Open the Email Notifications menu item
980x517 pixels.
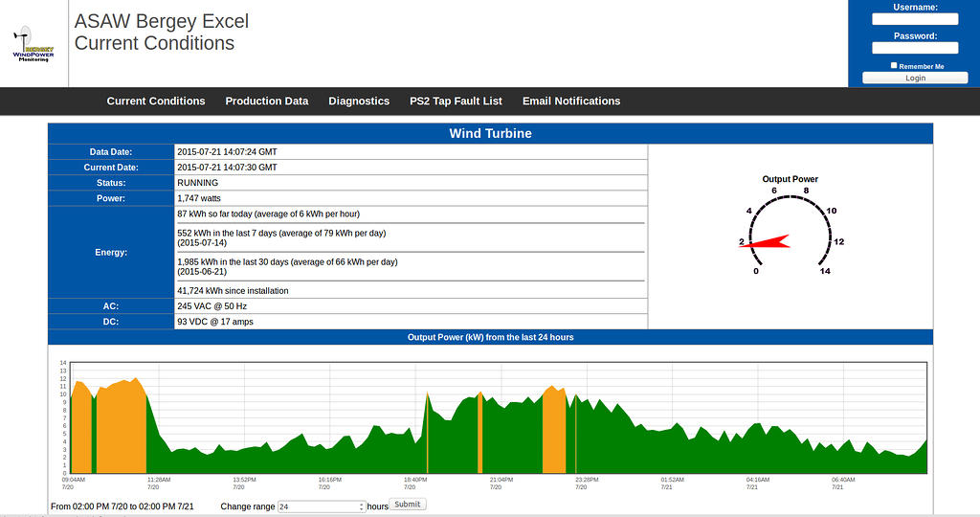571,101
